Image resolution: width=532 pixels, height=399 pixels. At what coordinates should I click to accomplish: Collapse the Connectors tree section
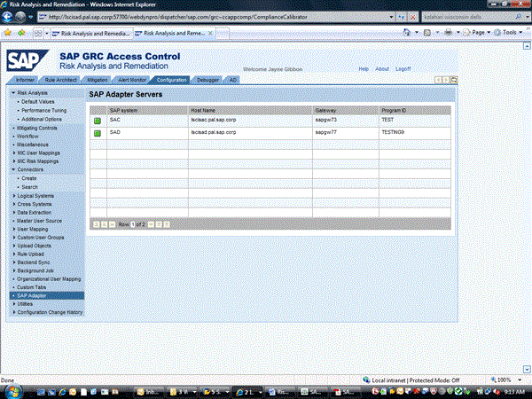[13, 169]
